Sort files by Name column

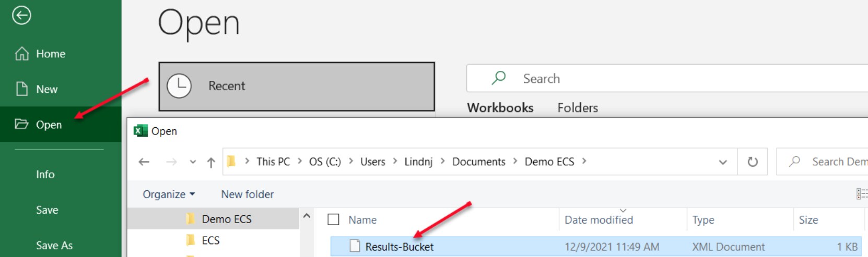(x=362, y=220)
